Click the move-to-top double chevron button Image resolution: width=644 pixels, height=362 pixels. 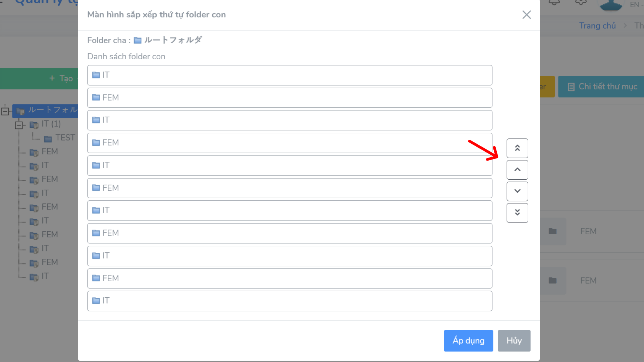click(x=517, y=148)
